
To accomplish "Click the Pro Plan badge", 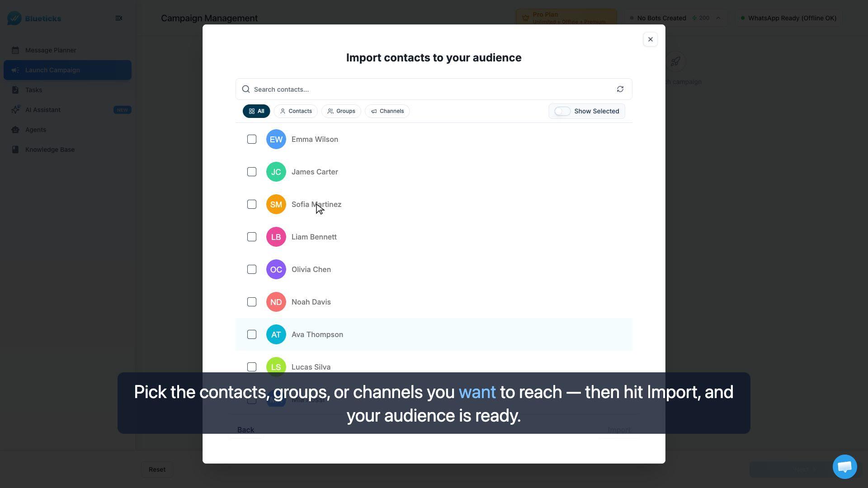I will [x=566, y=18].
